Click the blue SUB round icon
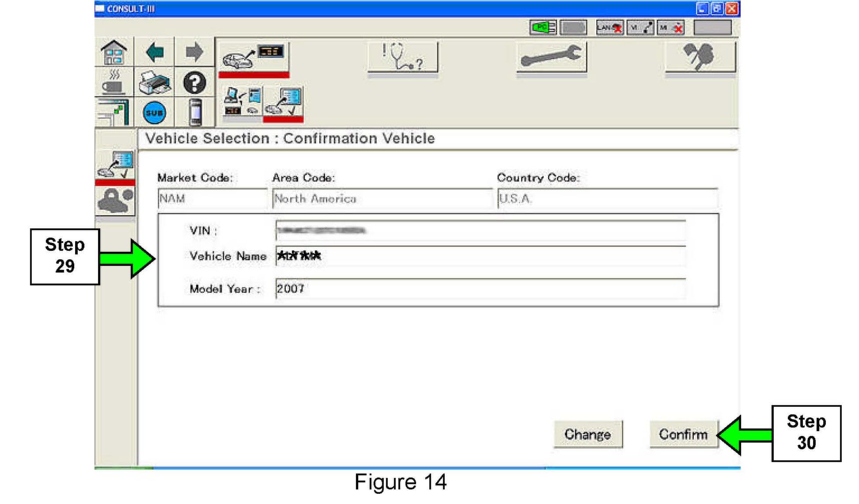This screenshot has width=859, height=504. tap(154, 113)
